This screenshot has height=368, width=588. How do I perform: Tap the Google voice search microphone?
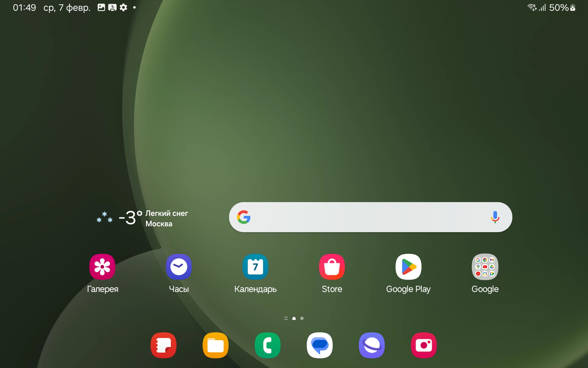[495, 217]
